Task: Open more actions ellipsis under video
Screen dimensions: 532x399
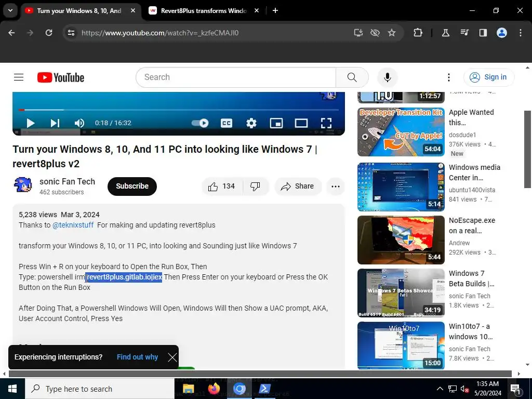Action: 335,187
